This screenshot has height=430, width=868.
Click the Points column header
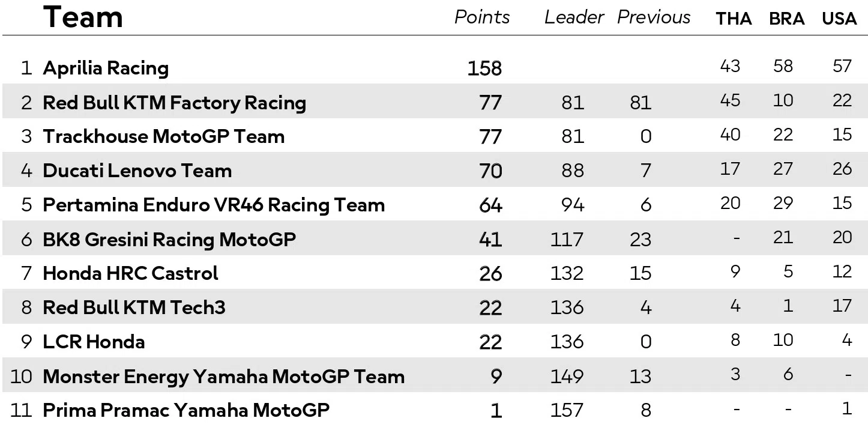[x=482, y=17]
